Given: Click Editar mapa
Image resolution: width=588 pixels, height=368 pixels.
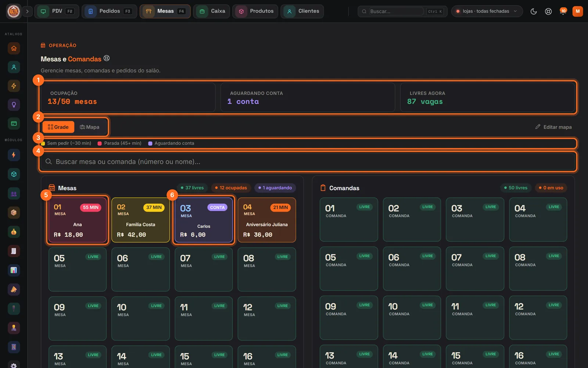Looking at the screenshot, I should click(x=553, y=127).
